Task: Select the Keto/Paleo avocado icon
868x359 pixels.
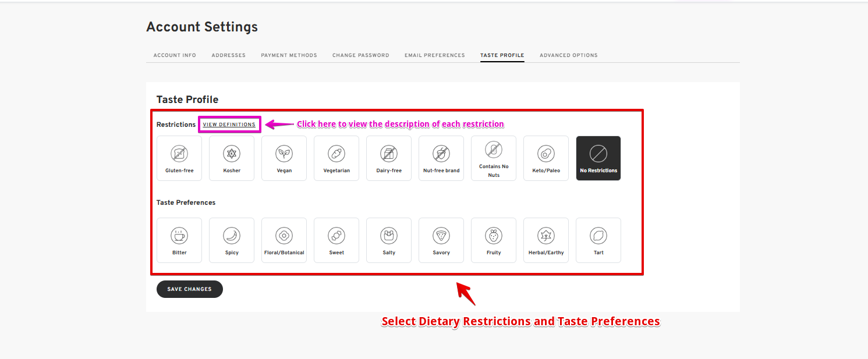Action: click(x=546, y=154)
